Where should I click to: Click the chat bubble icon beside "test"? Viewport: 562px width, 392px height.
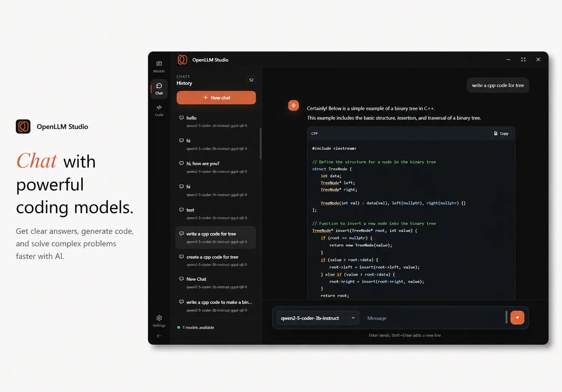point(182,210)
